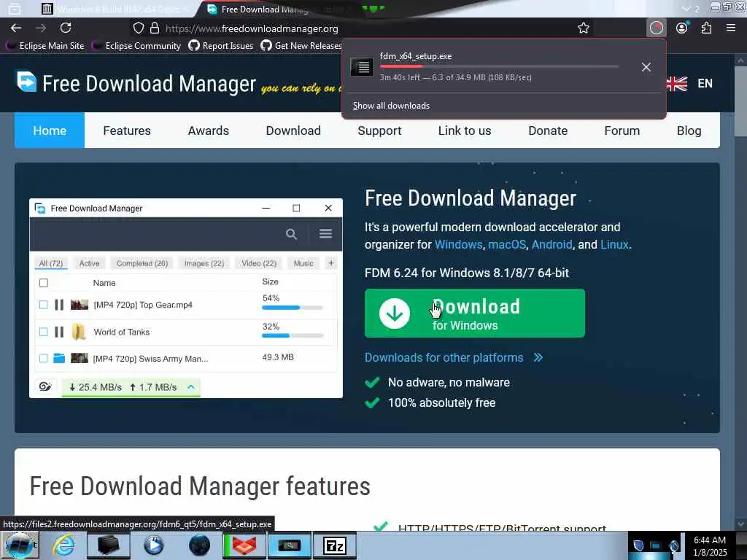
Task: Select the Images (22) filter tab
Action: (204, 263)
